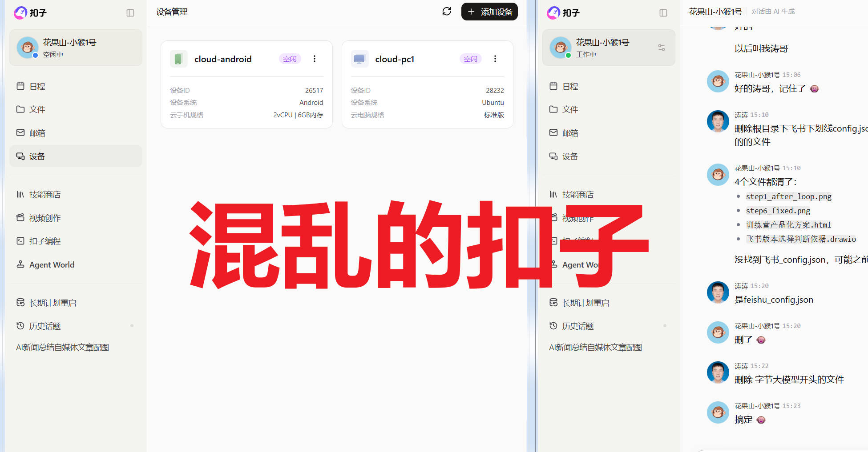The width and height of the screenshot is (868, 452).
Task: Click the 添加设备 button
Action: point(489,12)
